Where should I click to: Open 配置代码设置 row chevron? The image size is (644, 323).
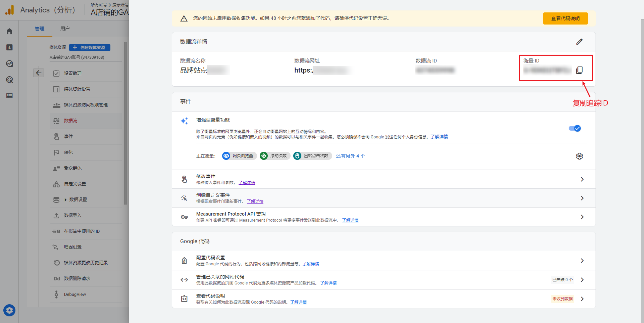coord(582,261)
